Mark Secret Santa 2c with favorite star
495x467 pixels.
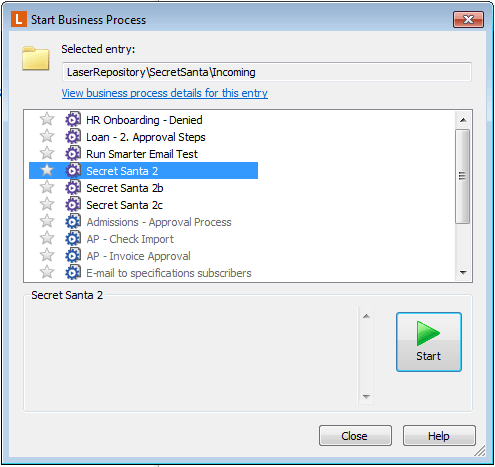click(47, 204)
